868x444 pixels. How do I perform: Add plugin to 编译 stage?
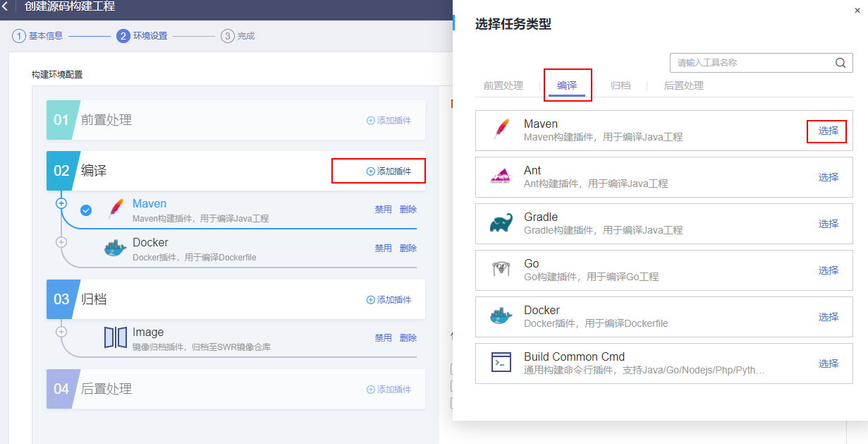[x=389, y=171]
